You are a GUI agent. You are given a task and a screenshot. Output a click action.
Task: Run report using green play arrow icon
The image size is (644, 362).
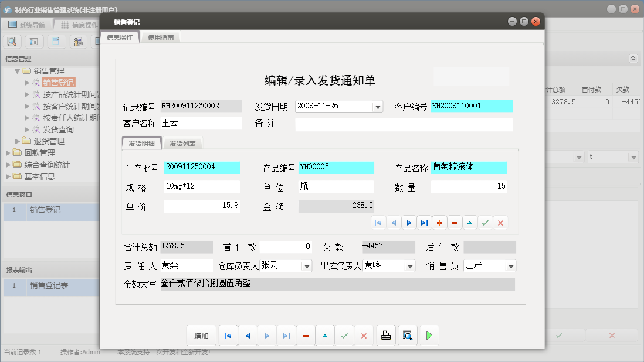click(429, 335)
